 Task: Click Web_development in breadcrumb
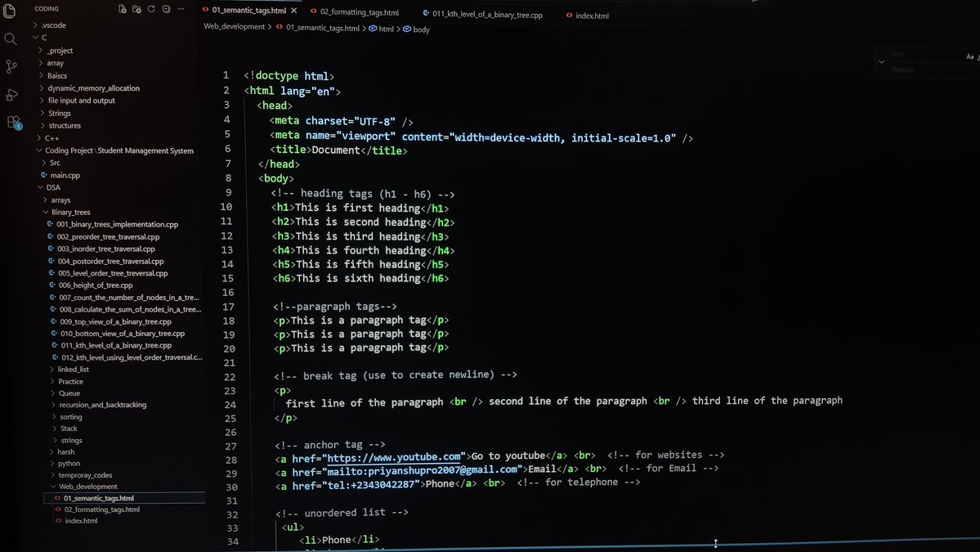pos(234,26)
